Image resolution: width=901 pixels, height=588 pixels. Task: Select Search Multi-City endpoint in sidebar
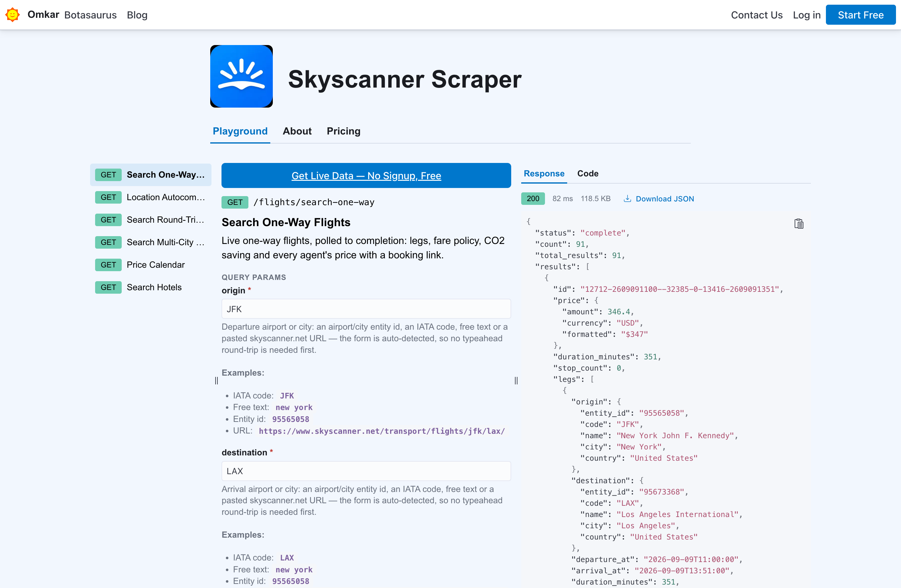[x=151, y=242]
